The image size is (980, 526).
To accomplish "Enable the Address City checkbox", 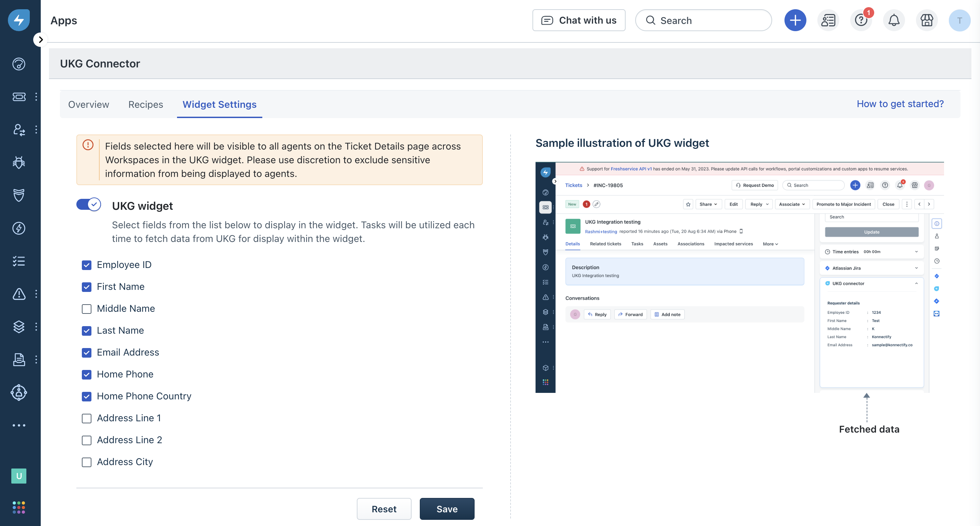I will [86, 462].
